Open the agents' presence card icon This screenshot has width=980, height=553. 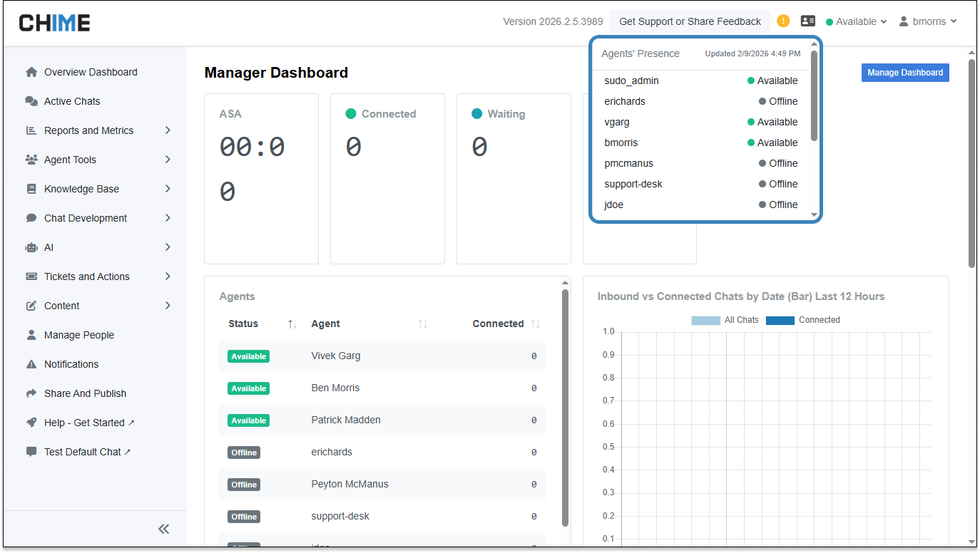click(807, 21)
